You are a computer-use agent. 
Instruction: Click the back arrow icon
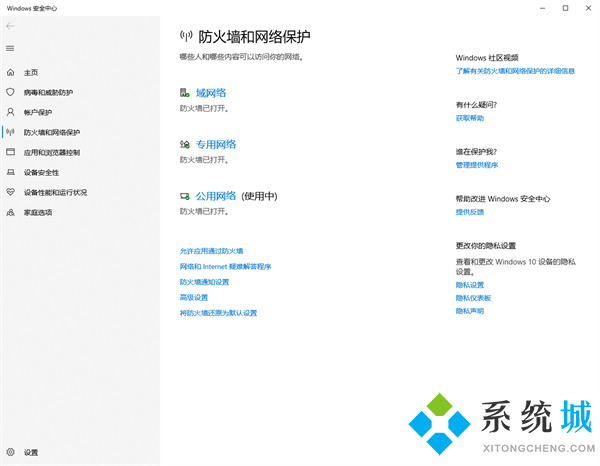point(11,27)
